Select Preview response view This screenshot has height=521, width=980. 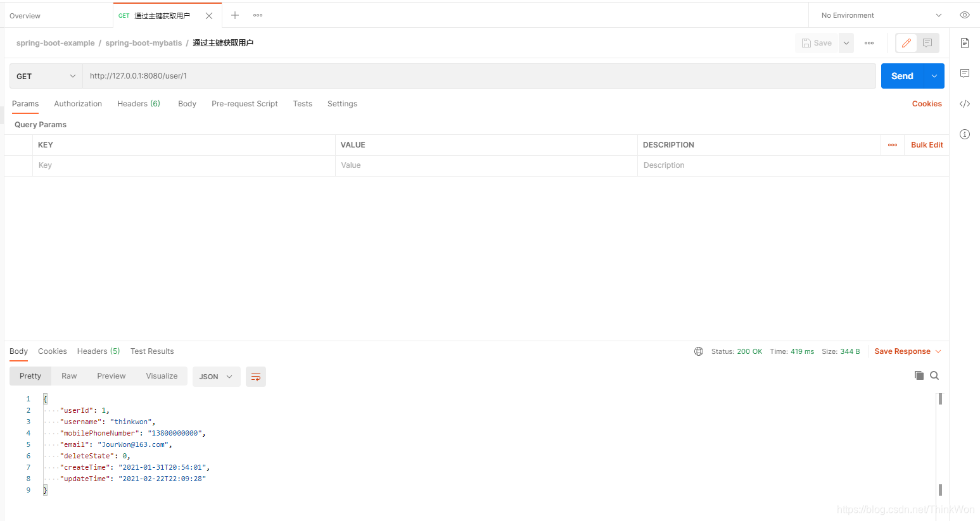[x=111, y=376]
